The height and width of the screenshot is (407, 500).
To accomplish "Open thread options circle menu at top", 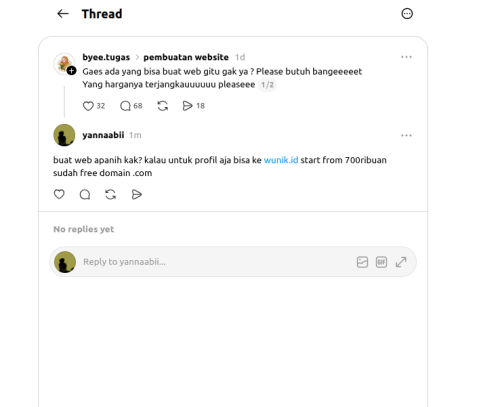I will point(407,14).
